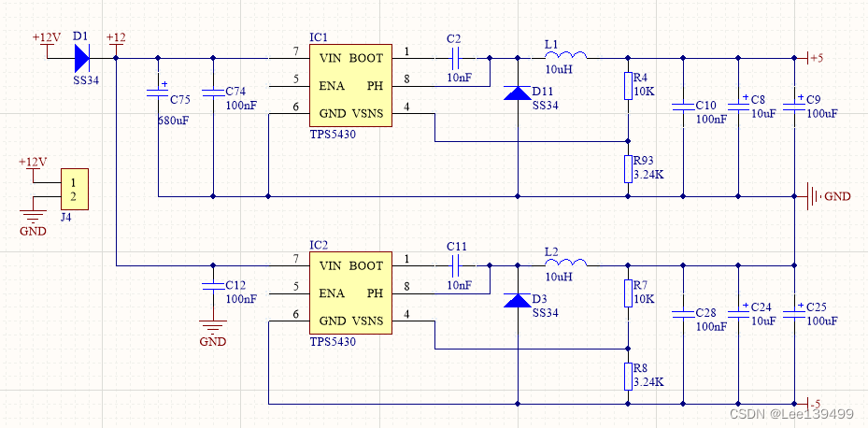Click the 10uF value of C24
Viewport: 868px width, 428px height.
[x=764, y=321]
